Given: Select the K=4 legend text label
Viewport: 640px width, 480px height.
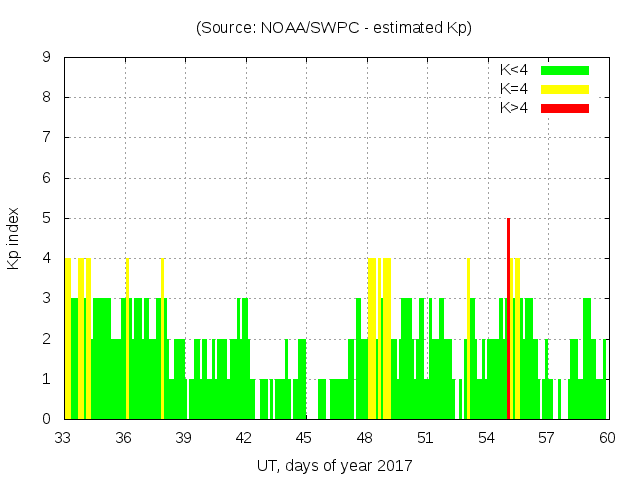Looking at the screenshot, I should 514,89.
